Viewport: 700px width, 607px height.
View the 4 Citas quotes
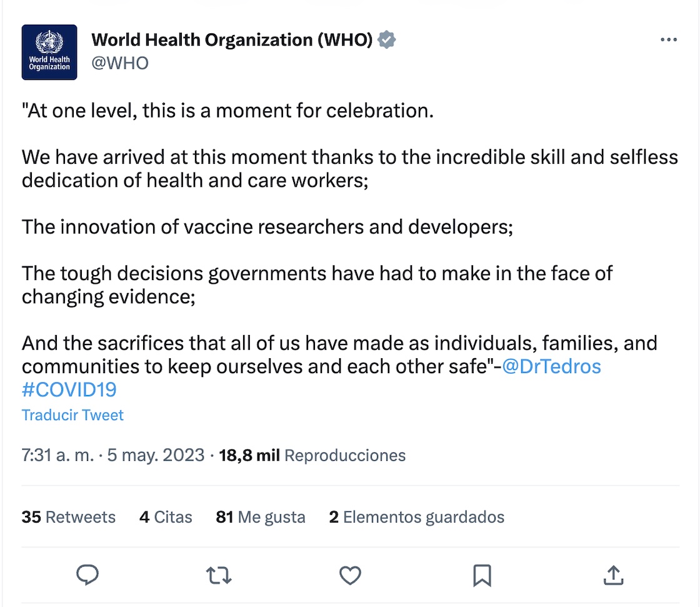[166, 517]
